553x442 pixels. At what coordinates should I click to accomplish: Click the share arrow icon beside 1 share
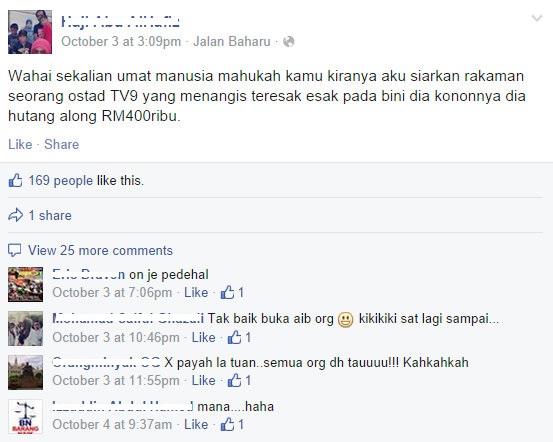[x=15, y=215]
